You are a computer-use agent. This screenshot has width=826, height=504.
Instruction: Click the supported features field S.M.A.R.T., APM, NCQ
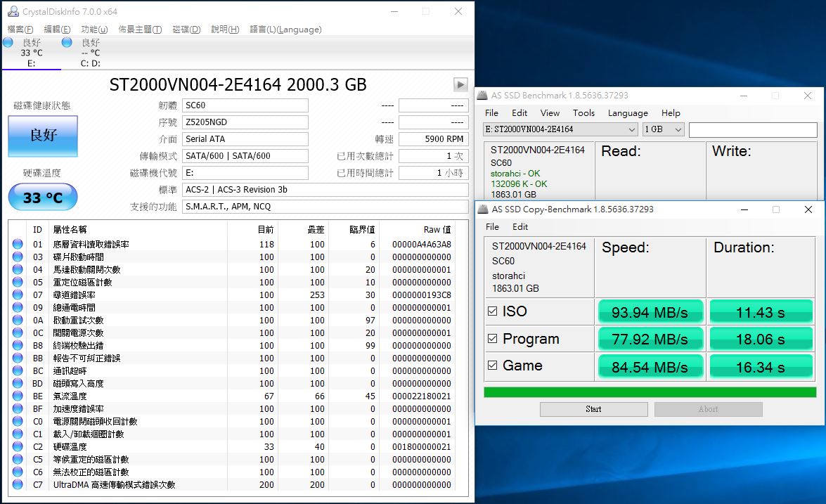(x=325, y=207)
